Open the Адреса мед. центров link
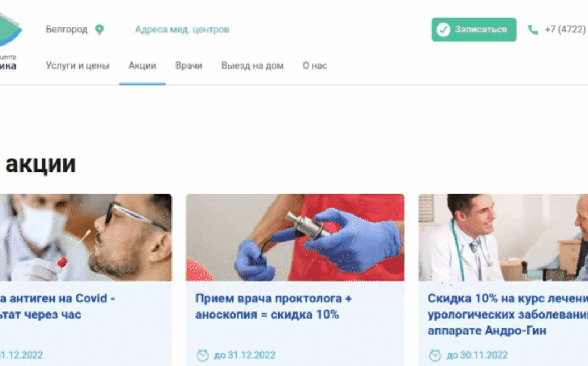 [182, 30]
